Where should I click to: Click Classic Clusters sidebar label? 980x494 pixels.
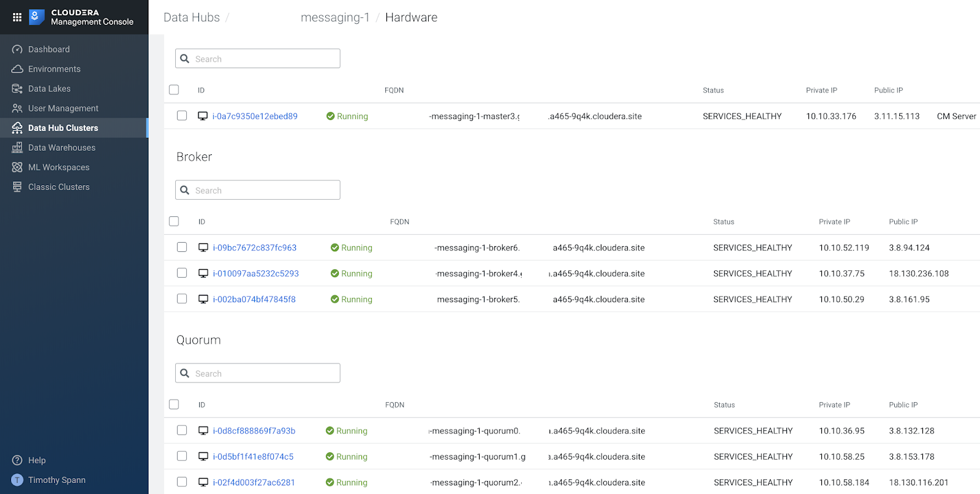[x=59, y=187]
